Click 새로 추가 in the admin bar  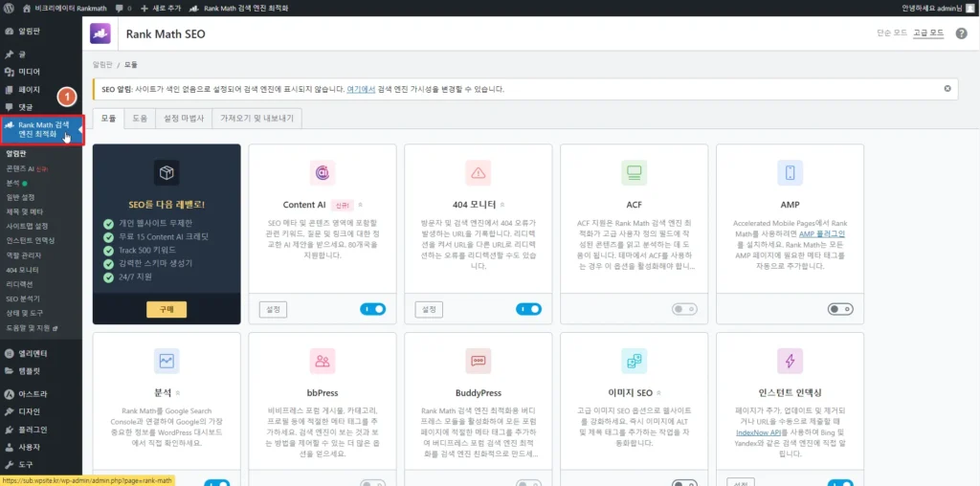[x=161, y=8]
